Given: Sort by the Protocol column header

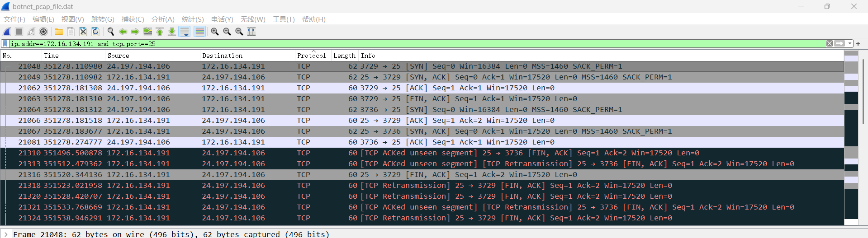Looking at the screenshot, I should [x=313, y=56].
